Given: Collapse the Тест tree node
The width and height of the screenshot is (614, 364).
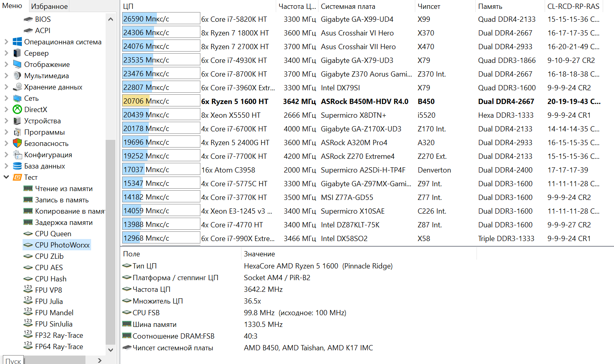Looking at the screenshot, I should coord(6,177).
